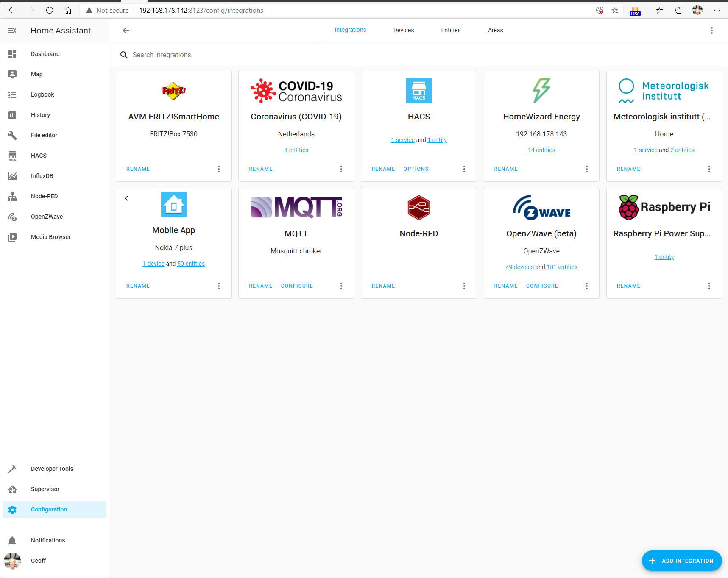
Task: Click the OpenZWave sidebar icon
Action: (x=12, y=217)
